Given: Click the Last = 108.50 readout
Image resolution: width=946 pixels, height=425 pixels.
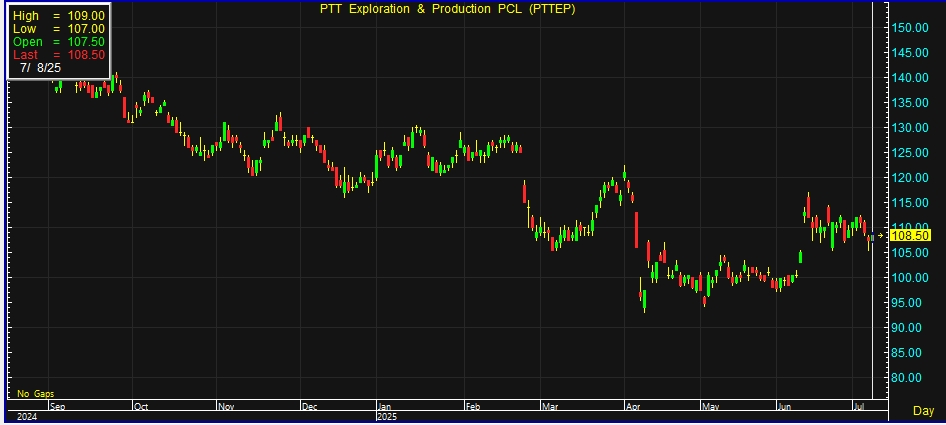Looking at the screenshot, I should point(59,55).
